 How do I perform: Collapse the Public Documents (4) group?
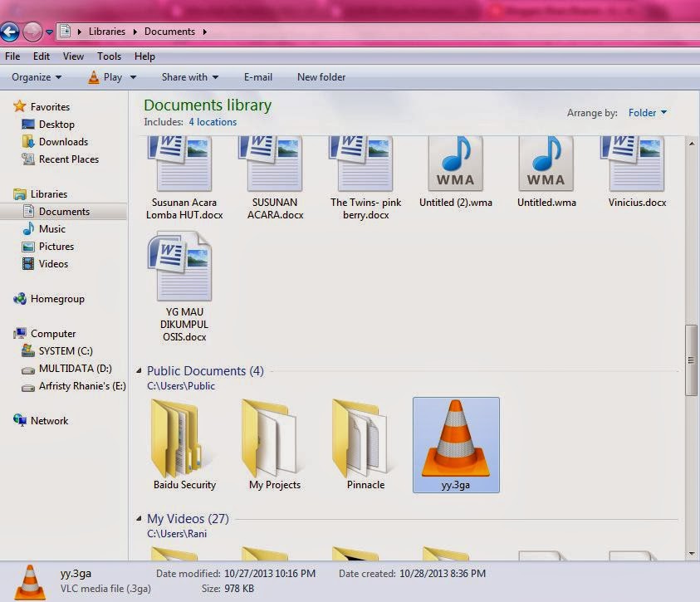point(139,371)
